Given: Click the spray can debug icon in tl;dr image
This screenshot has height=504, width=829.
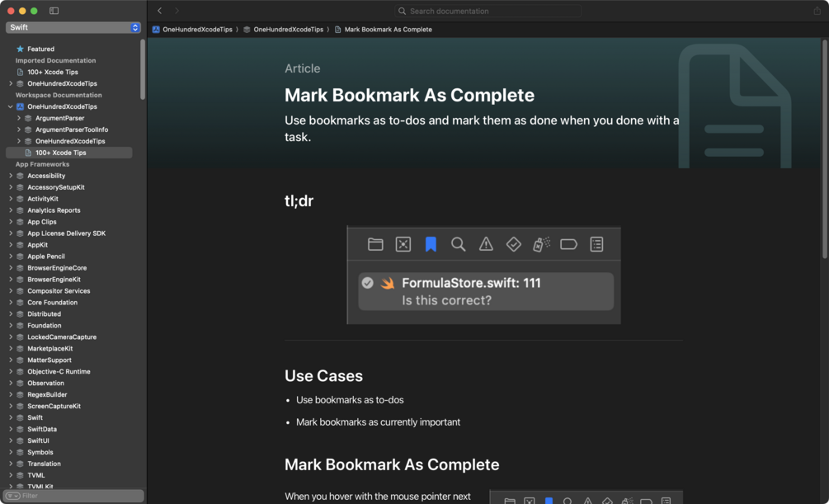Looking at the screenshot, I should [541, 244].
